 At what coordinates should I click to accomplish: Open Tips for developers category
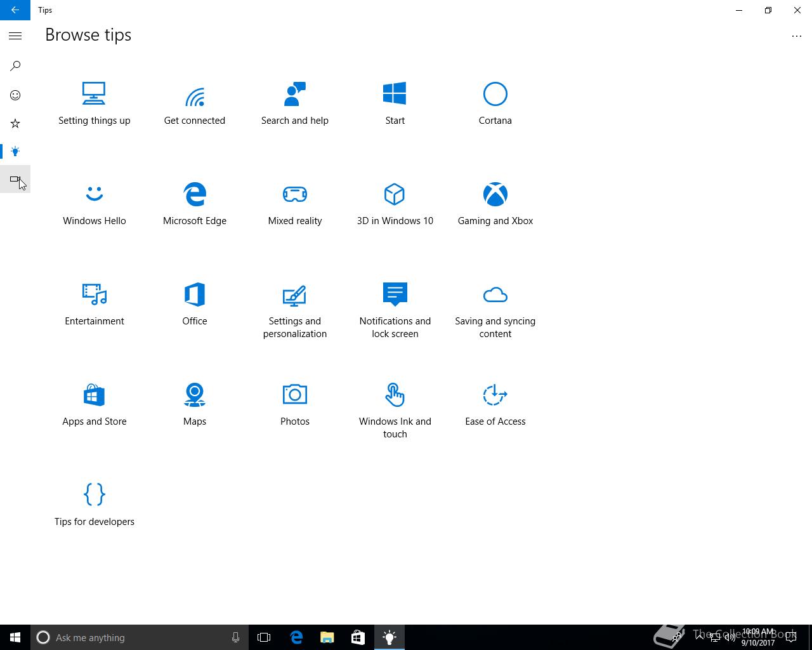coord(94,505)
